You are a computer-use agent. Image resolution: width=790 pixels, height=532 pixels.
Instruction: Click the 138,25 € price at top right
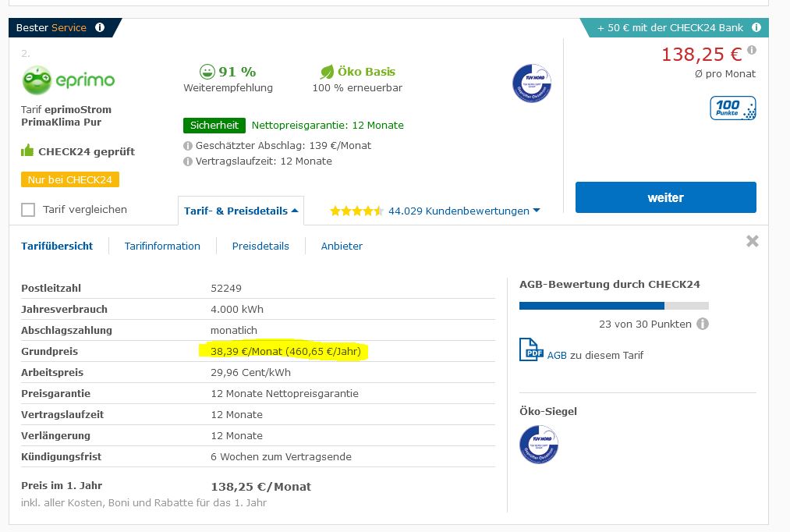coord(701,54)
